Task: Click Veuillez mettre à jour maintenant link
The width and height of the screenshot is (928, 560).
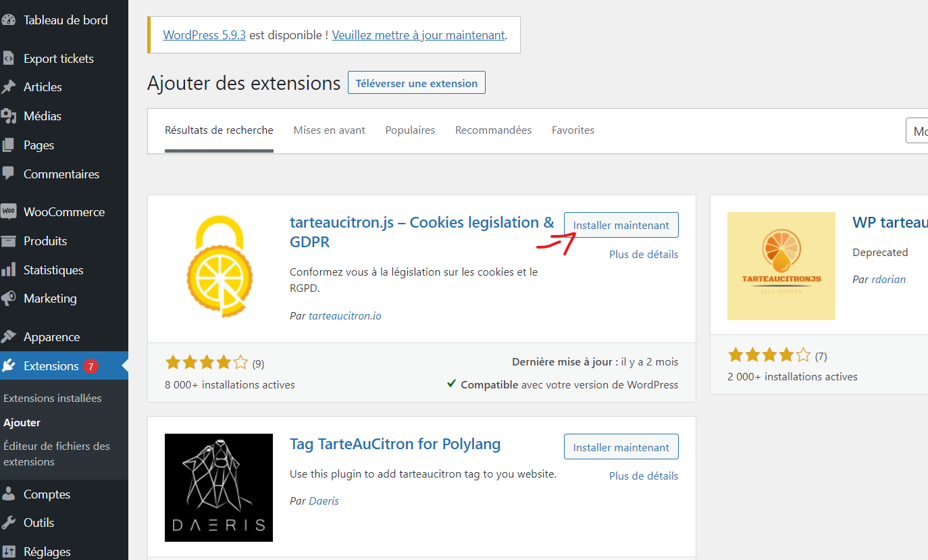Action: click(x=418, y=35)
